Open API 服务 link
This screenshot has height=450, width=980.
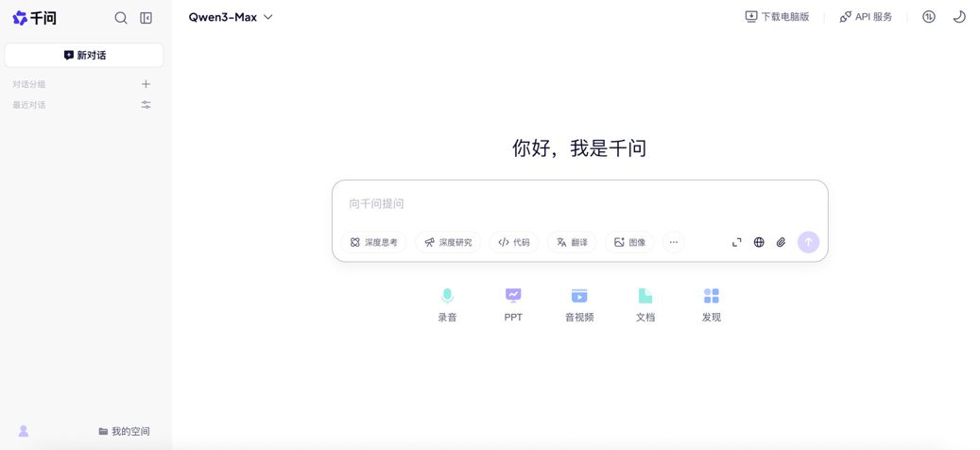tap(866, 17)
